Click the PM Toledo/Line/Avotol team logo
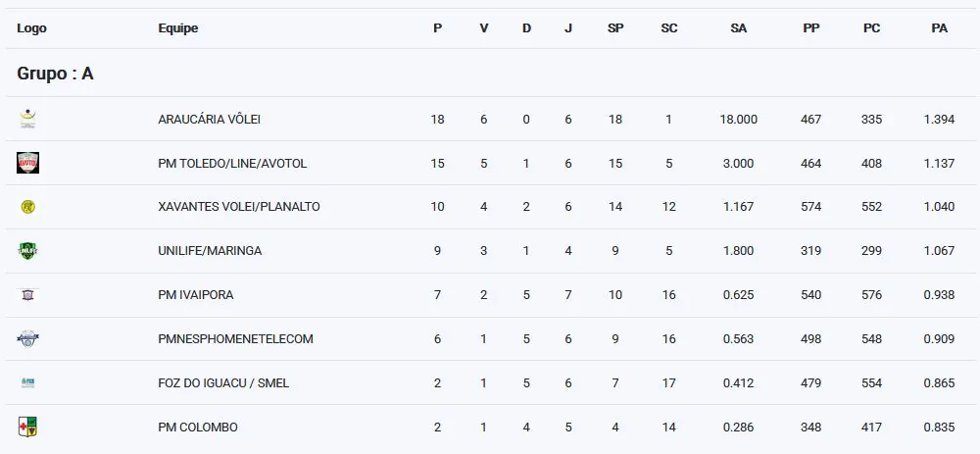This screenshot has width=980, height=454. 27,163
